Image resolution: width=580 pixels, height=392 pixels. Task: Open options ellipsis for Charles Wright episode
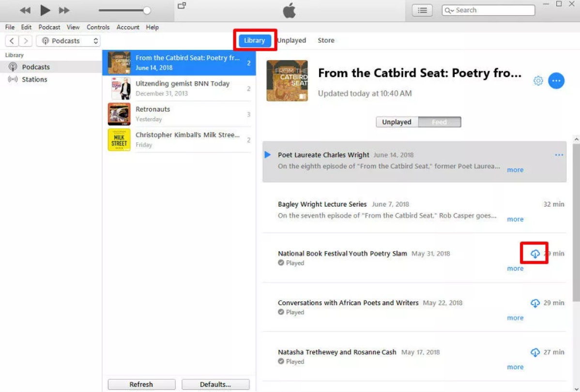[559, 155]
